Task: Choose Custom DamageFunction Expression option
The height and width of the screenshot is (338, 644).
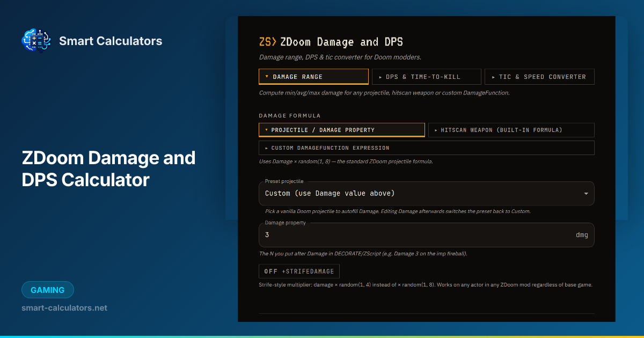Action: (x=427, y=148)
